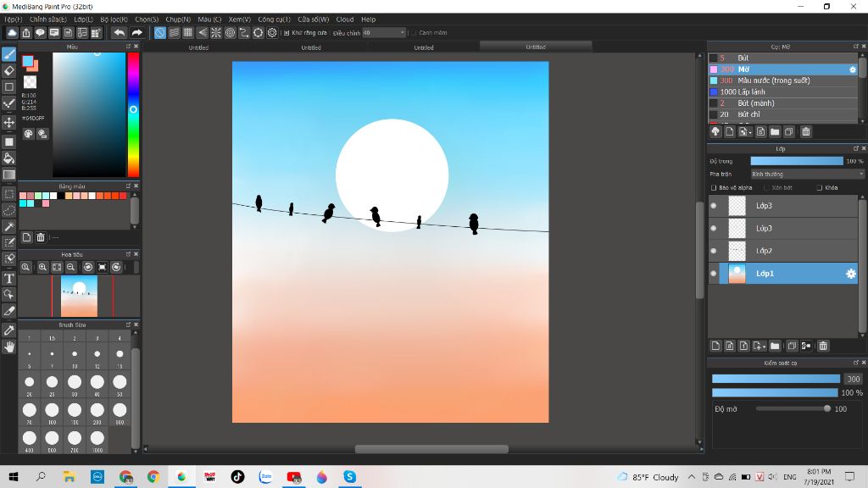The width and height of the screenshot is (868, 488).
Task: Enable the concentric circle snap icon
Action: pos(230,33)
